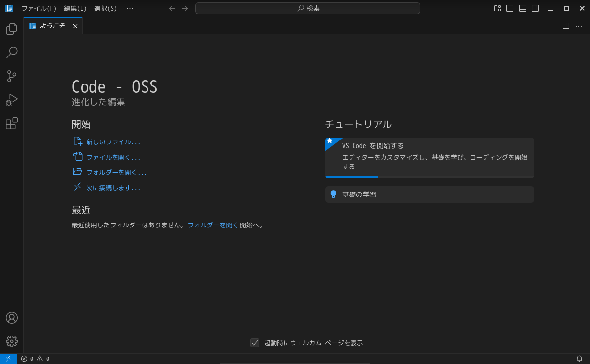
Task: Split the editor to the right
Action: pos(566,26)
